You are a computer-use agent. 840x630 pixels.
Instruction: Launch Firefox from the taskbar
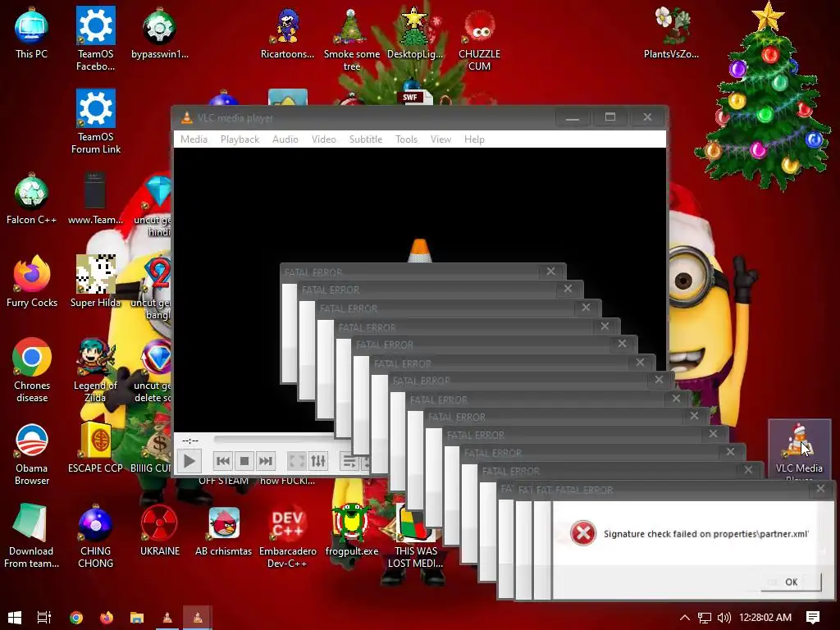tap(107, 617)
